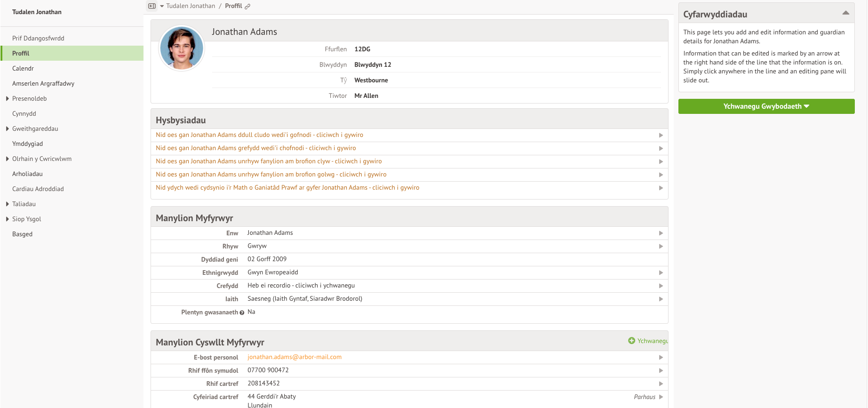Click the missing ddull cludo notification
The height and width of the screenshot is (408, 868).
click(259, 135)
